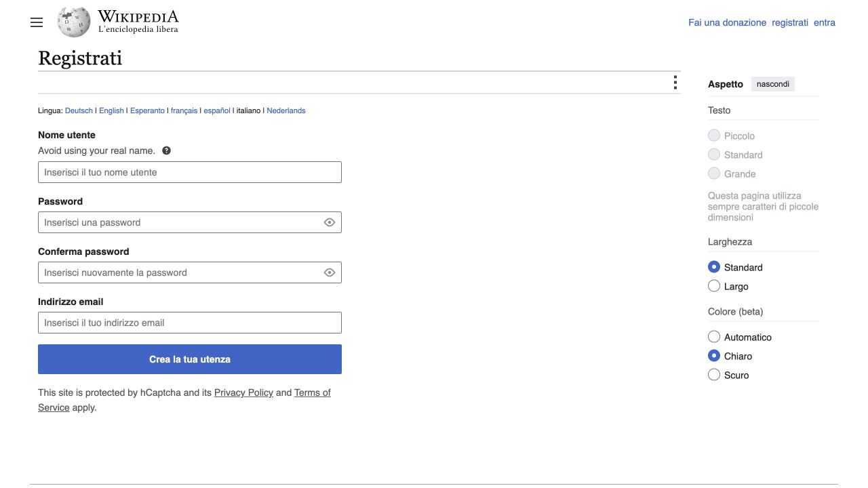Click the Wikipedia globe logo
The width and height of the screenshot is (868, 488).
tap(74, 22)
